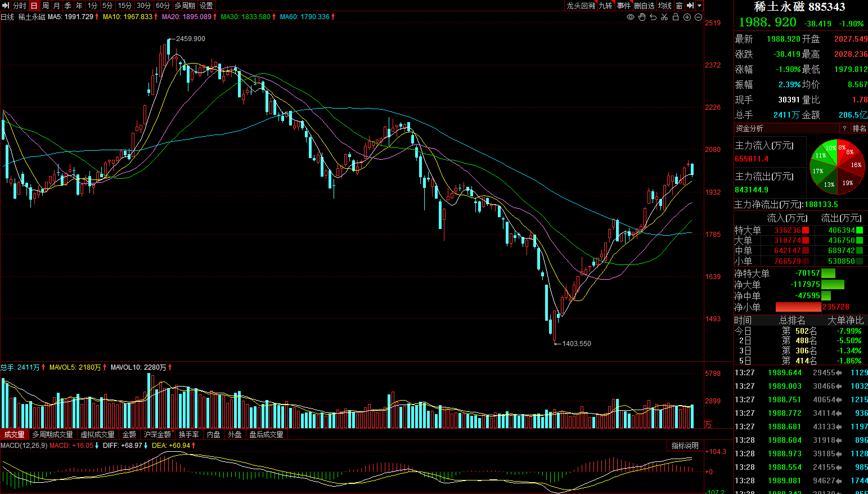868x494 pixels.
Task: Click 删自选 remove from watchlist
Action: (645, 6)
